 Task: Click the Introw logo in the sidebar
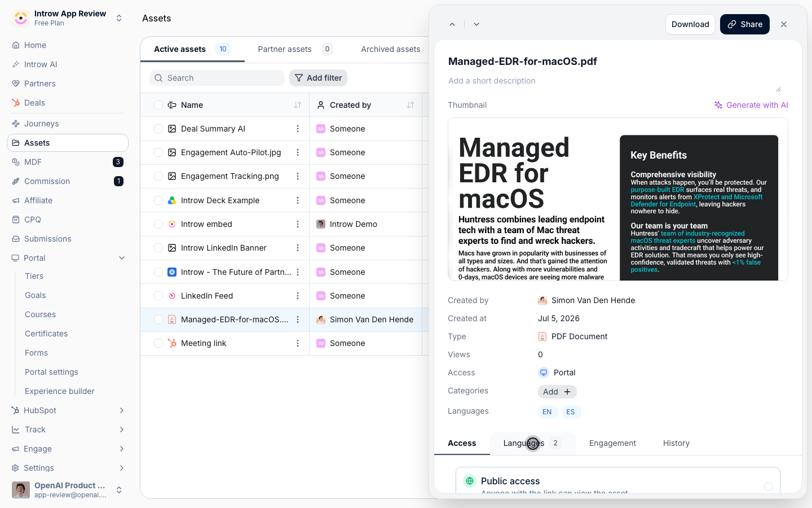coord(21,18)
